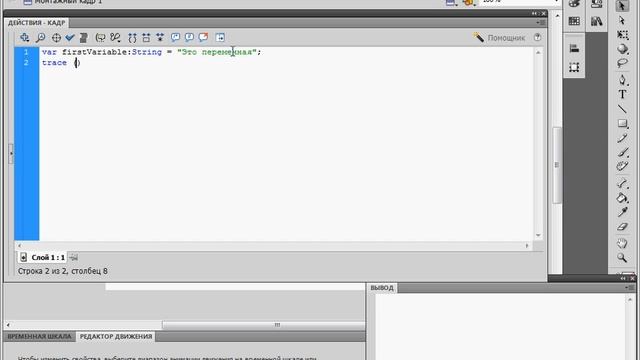Image resolution: width=640 pixels, height=360 pixels.
Task: Open Debug options icon in Actions toolbar
Action: 116,38
